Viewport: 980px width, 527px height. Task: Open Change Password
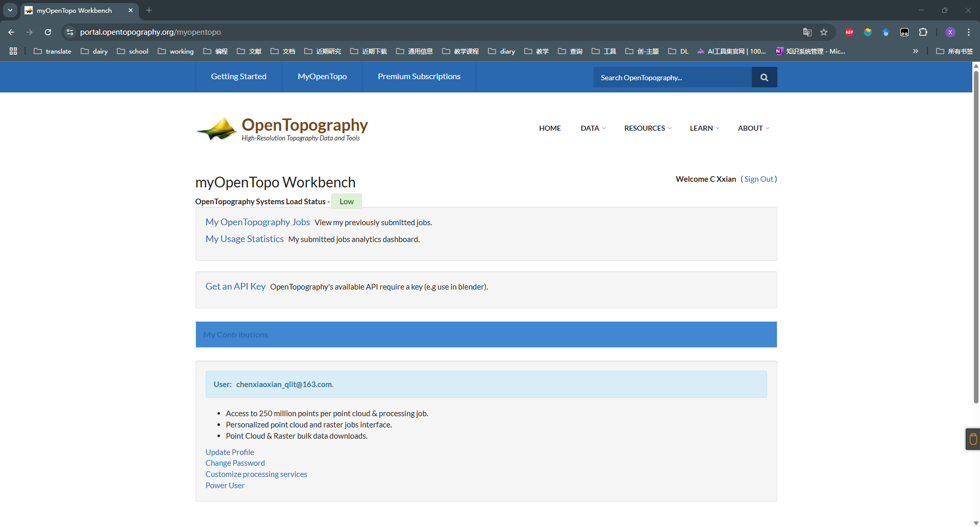(x=235, y=463)
